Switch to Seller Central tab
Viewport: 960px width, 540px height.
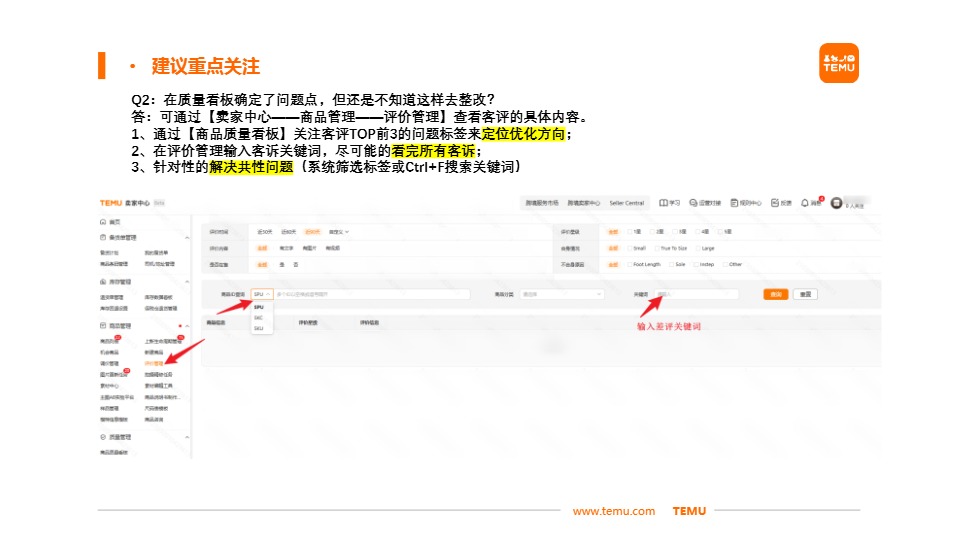pyautogui.click(x=626, y=203)
